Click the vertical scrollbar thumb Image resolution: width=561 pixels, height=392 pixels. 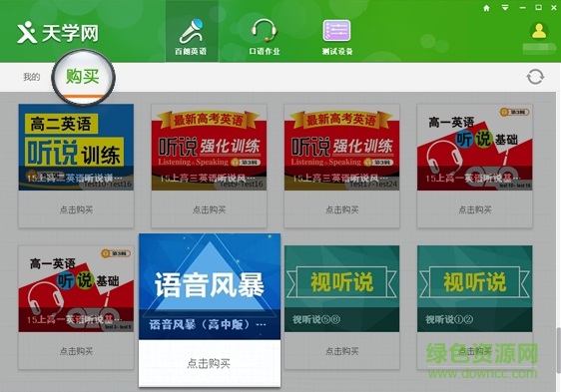(x=558, y=350)
